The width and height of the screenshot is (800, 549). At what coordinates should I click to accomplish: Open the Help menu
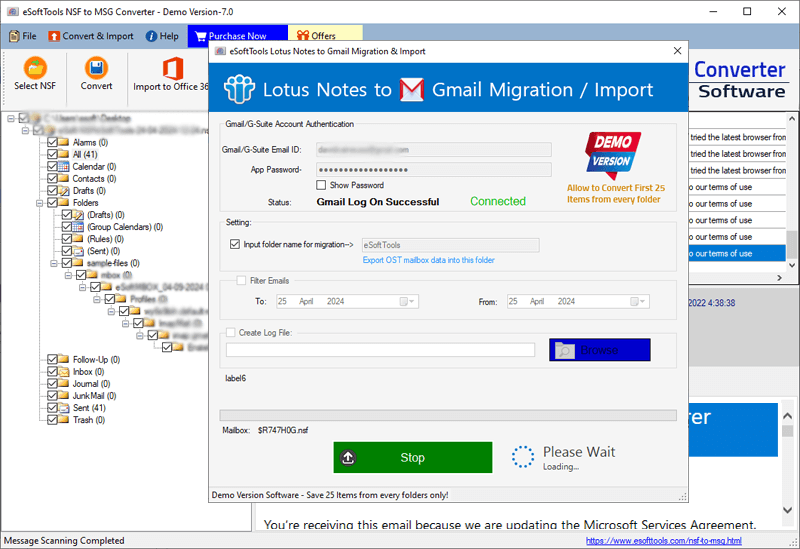point(162,36)
